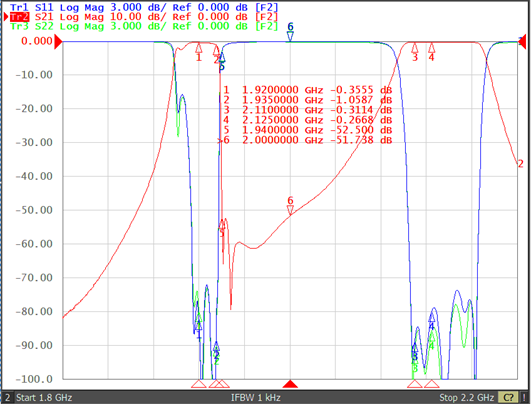Click marker 2 readout row 1.9350000 GHz
The height and width of the screenshot is (404, 531).
pos(307,100)
